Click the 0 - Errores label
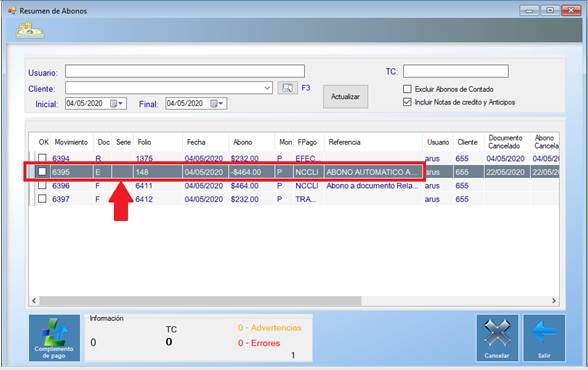This screenshot has width=588, height=370. (259, 343)
